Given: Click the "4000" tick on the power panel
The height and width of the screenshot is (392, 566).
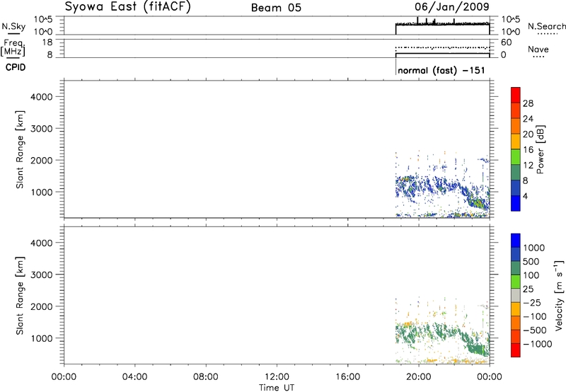Looking at the screenshot, I should (x=42, y=97).
